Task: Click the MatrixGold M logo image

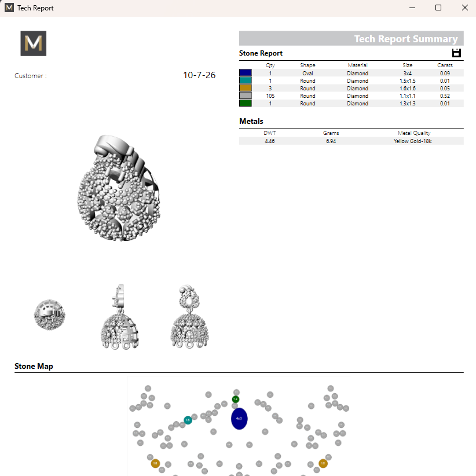Action: click(34, 43)
